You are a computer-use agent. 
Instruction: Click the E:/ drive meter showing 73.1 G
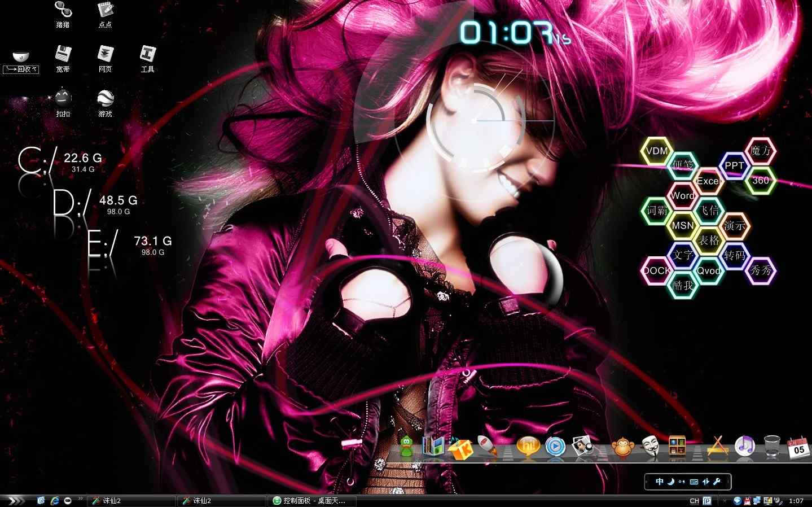click(x=130, y=244)
